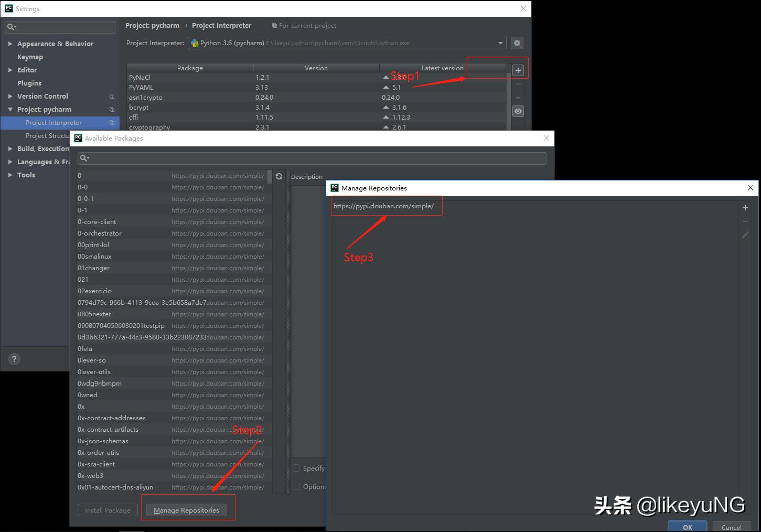The width and height of the screenshot is (761, 532).
Task: Confirm with OK in Manage Repositories
Action: 688,526
